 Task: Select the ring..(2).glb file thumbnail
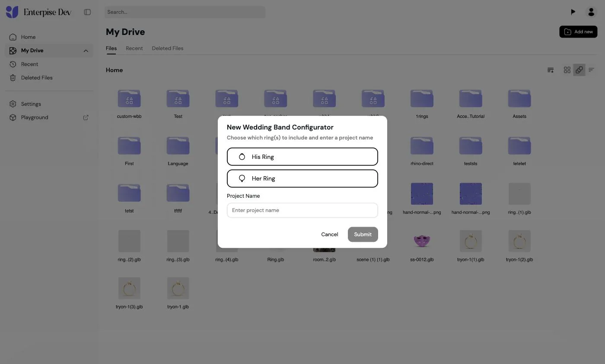pyautogui.click(x=129, y=241)
